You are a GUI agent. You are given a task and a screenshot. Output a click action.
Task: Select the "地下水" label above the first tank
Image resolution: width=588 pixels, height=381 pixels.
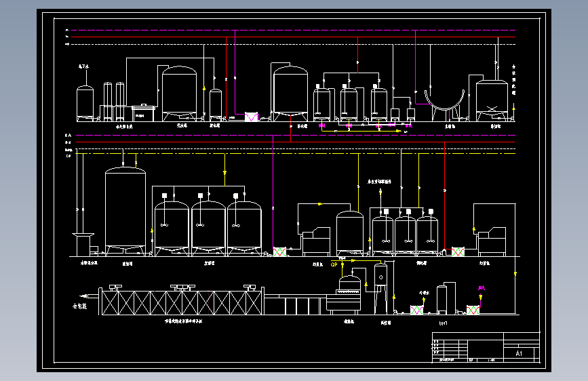click(x=83, y=66)
